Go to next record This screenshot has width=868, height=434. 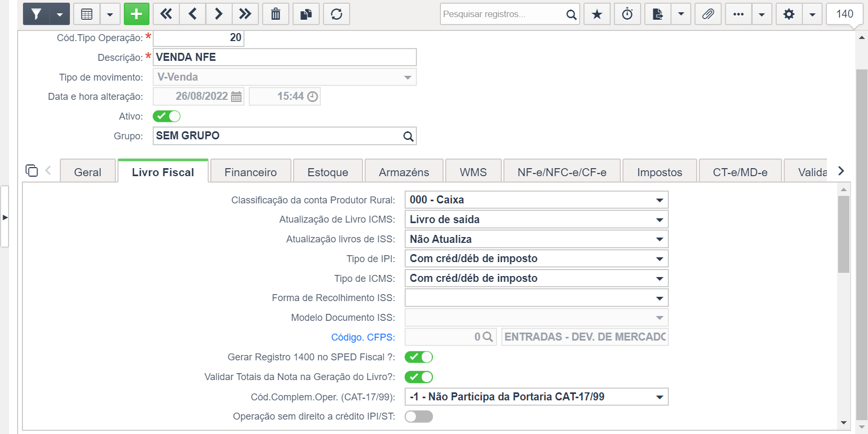coord(219,14)
